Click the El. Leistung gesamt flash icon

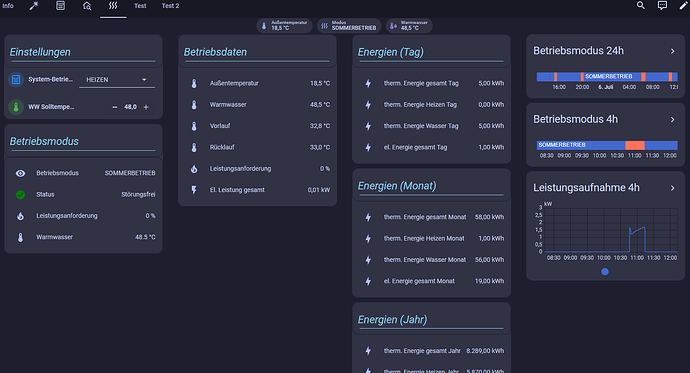pyautogui.click(x=194, y=190)
